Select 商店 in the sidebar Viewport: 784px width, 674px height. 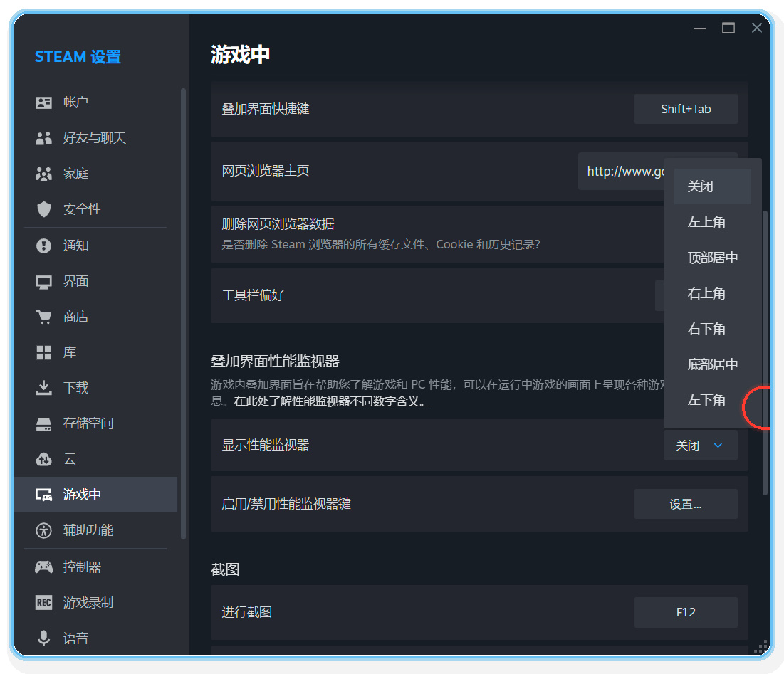[96, 317]
